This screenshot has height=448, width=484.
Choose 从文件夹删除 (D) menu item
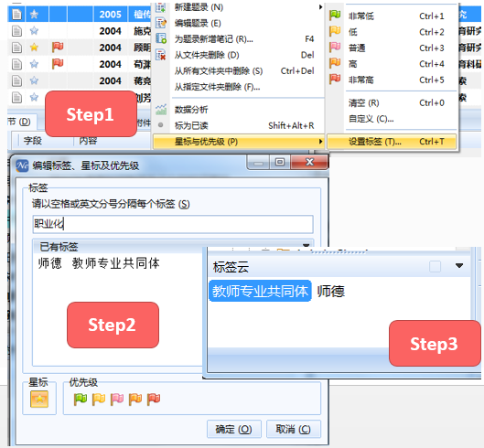point(238,55)
